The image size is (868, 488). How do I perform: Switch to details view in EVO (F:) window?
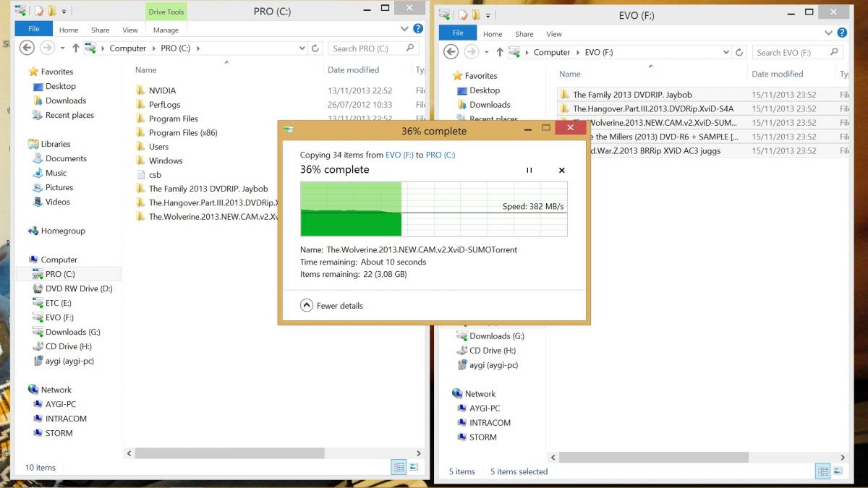coord(823,471)
